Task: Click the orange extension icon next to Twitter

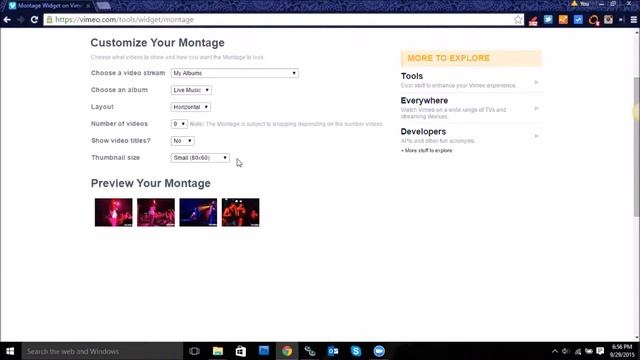Action: [x=563, y=20]
